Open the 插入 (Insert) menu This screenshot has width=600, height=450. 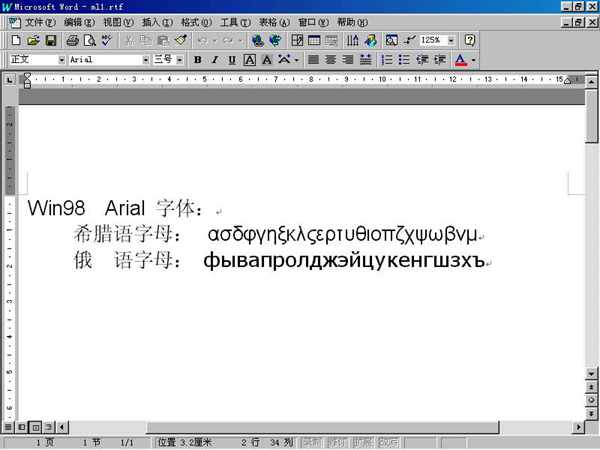pos(157,22)
